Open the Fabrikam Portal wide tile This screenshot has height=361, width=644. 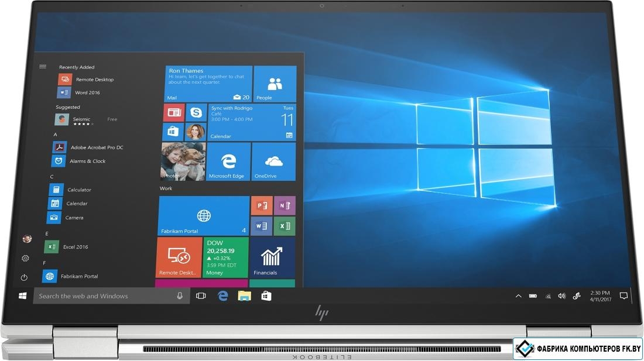(204, 216)
